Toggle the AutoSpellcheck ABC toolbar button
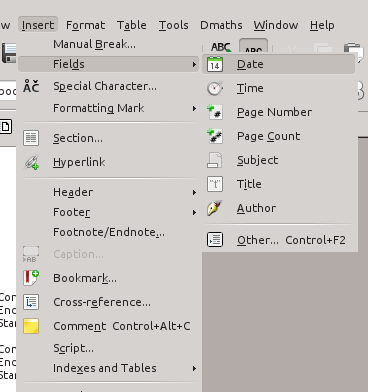This screenshot has height=392, width=368. pos(253,48)
